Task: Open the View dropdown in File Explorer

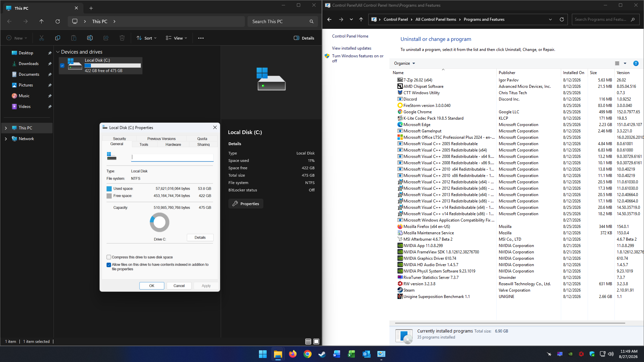Action: (x=176, y=38)
